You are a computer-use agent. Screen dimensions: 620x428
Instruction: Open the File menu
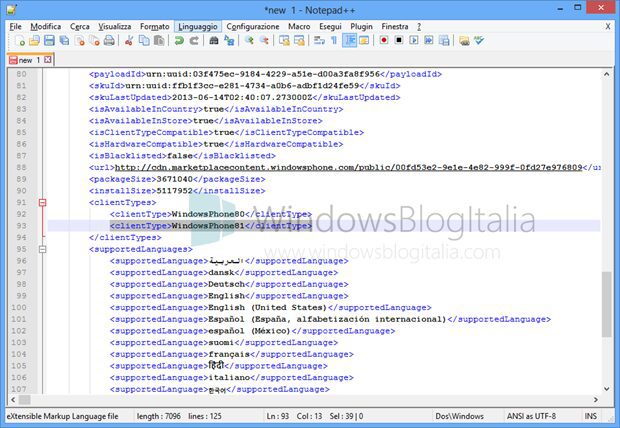15,27
